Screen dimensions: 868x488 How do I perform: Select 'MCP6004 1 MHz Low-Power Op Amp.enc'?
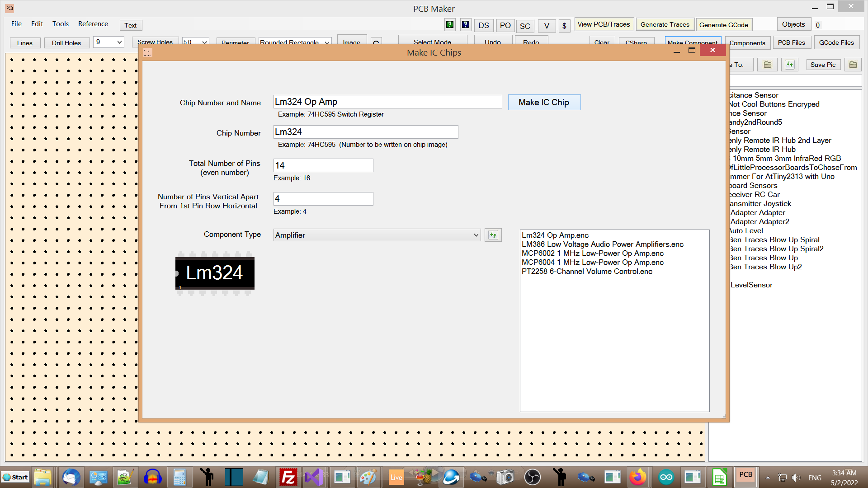point(593,262)
